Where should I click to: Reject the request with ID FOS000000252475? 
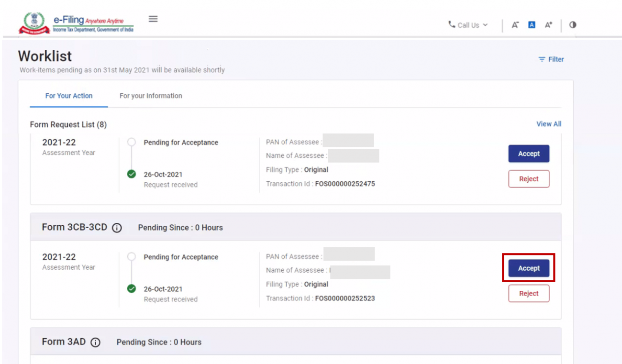point(529,179)
